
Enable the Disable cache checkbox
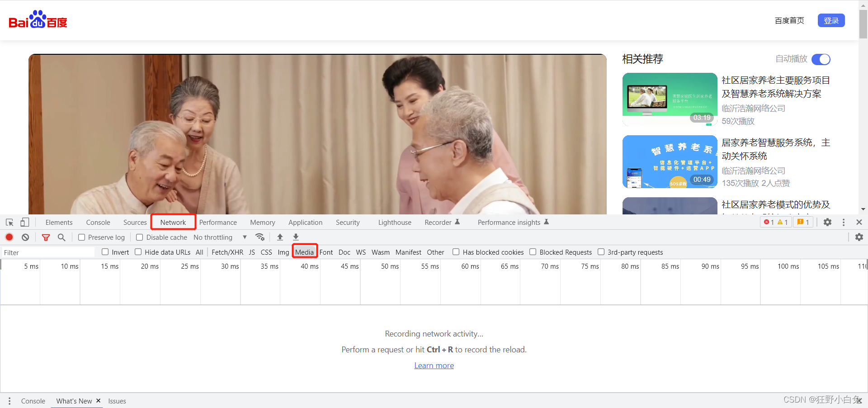(x=140, y=237)
